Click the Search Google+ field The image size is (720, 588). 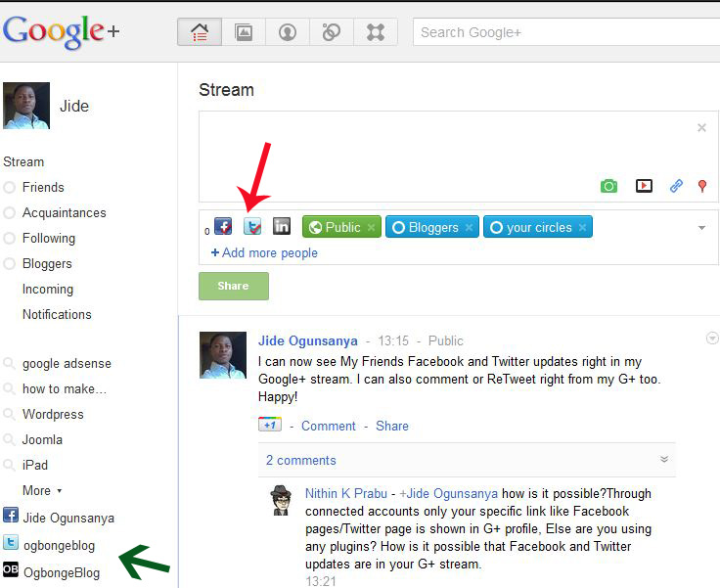pyautogui.click(x=566, y=32)
